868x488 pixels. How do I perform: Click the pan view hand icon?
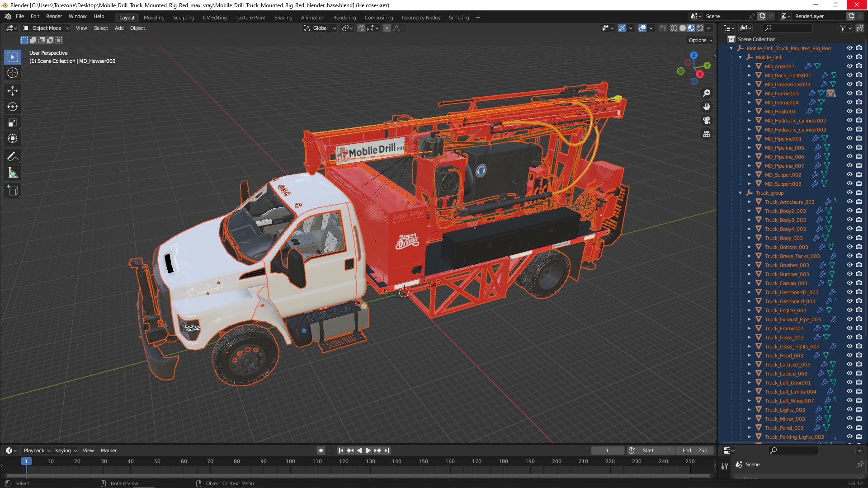pyautogui.click(x=707, y=107)
